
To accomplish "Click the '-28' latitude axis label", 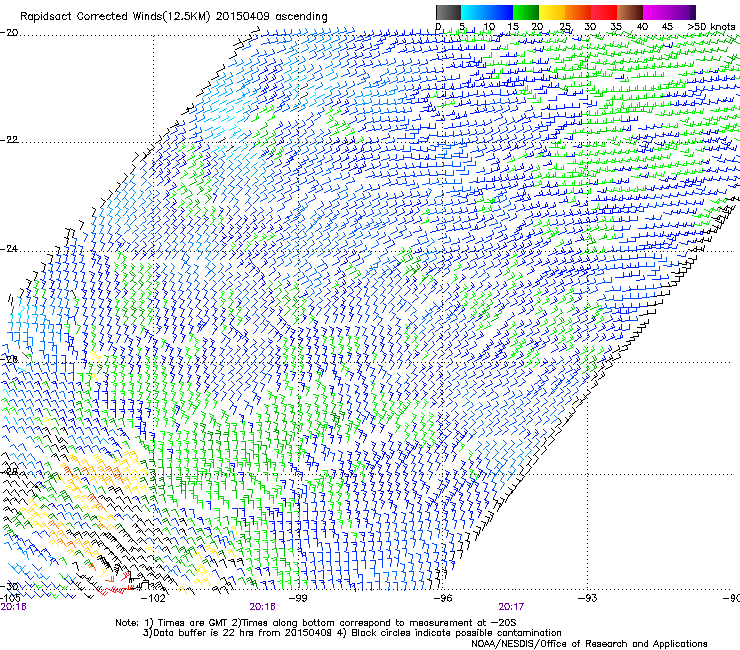I will click(9, 471).
